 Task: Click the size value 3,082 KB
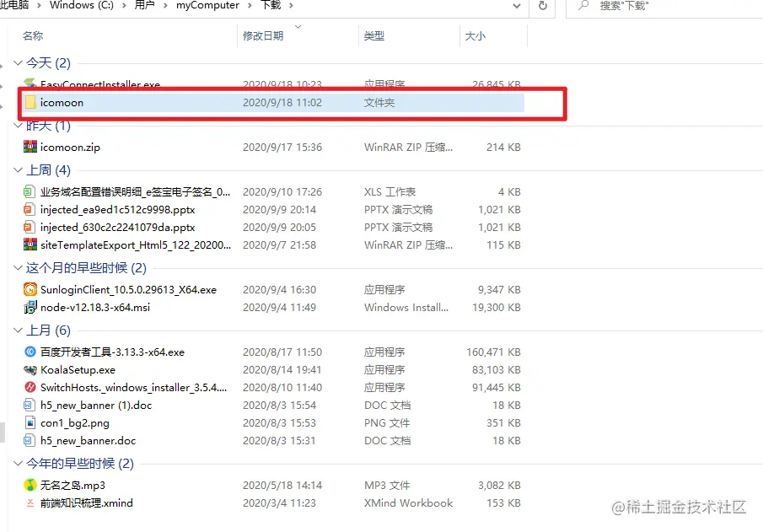pos(499,486)
